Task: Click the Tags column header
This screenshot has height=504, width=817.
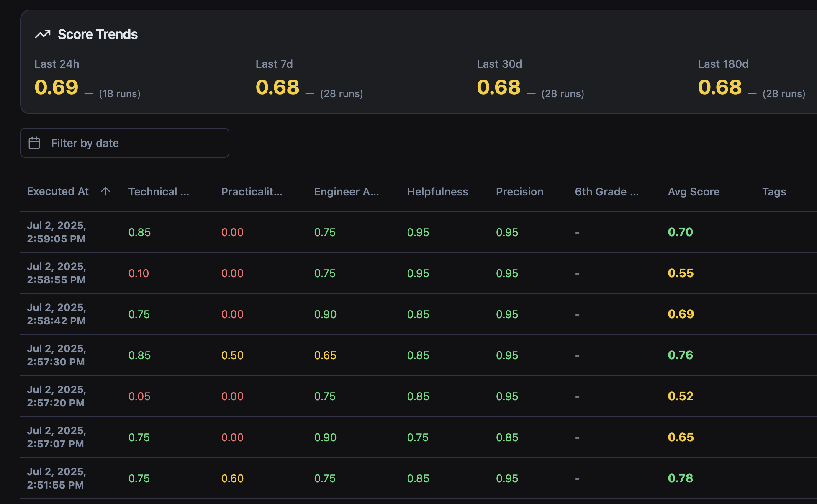Action: click(x=773, y=192)
